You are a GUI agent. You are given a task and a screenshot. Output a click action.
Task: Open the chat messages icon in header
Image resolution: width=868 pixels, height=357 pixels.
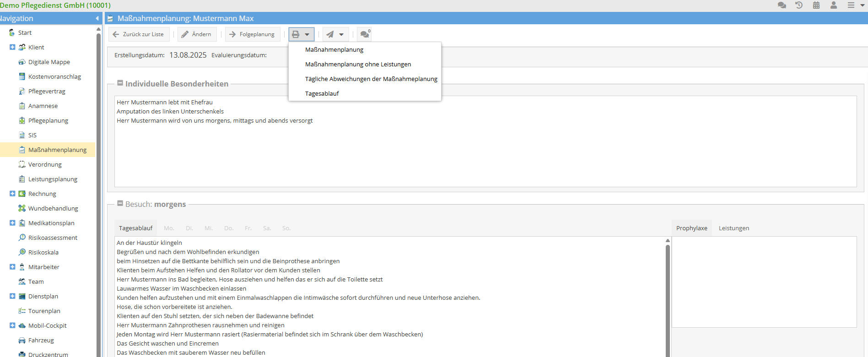click(782, 5)
